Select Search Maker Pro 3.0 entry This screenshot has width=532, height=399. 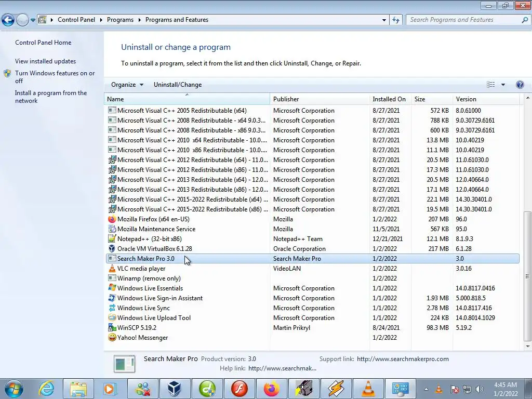312,259
